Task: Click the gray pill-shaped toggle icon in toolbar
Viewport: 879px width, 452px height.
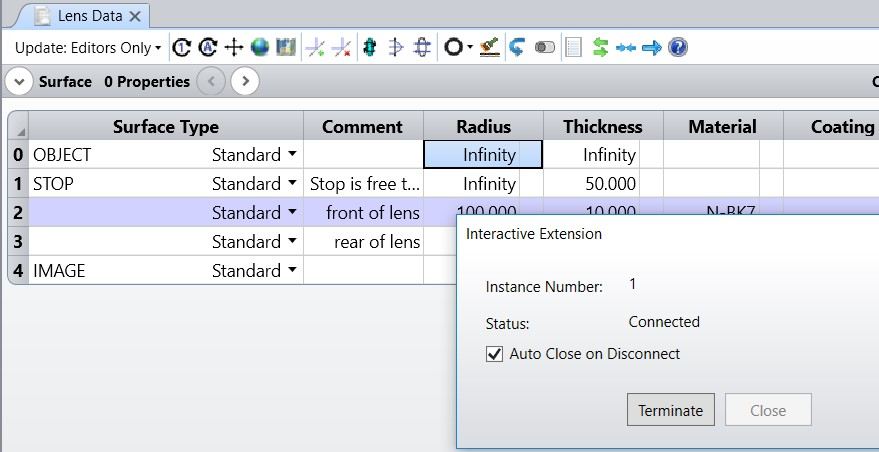Action: pos(545,47)
